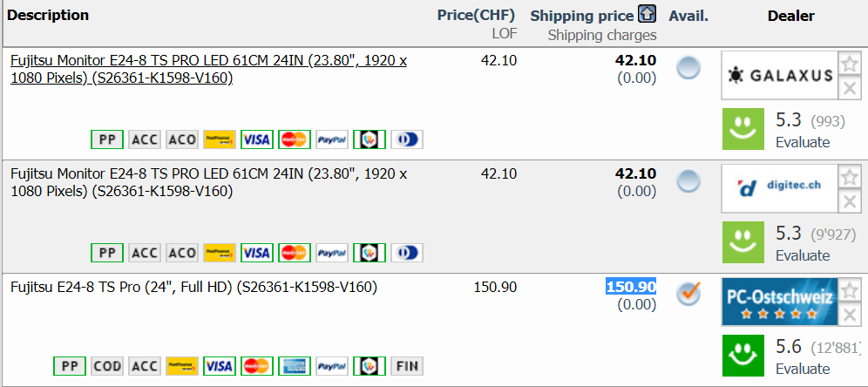Click the checkmark availability icon for PC-Ostschweiz
The height and width of the screenshot is (387, 868).
[x=688, y=294]
